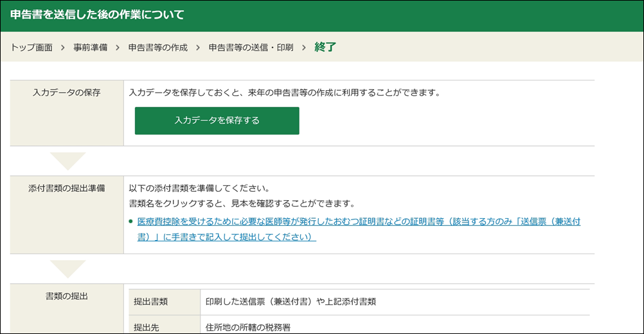Screen dimensions: 644x334
Task: Select 申告書等の送信・印刷 breadcrumb step
Action: 251,48
